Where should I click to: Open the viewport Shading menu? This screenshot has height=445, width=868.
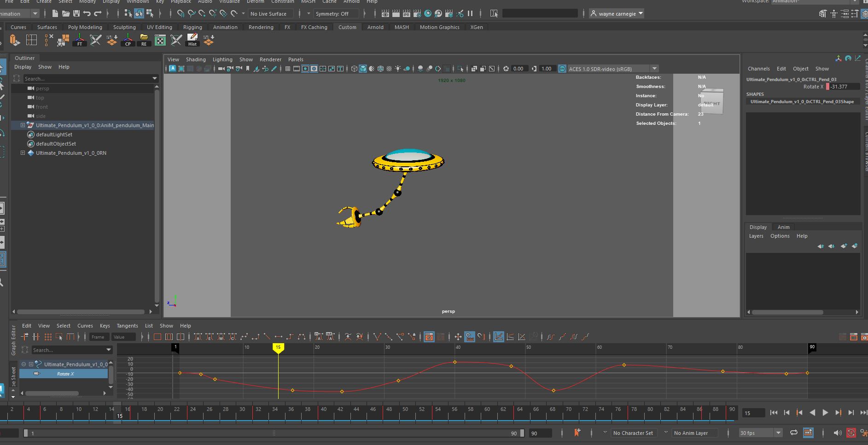tap(196, 59)
